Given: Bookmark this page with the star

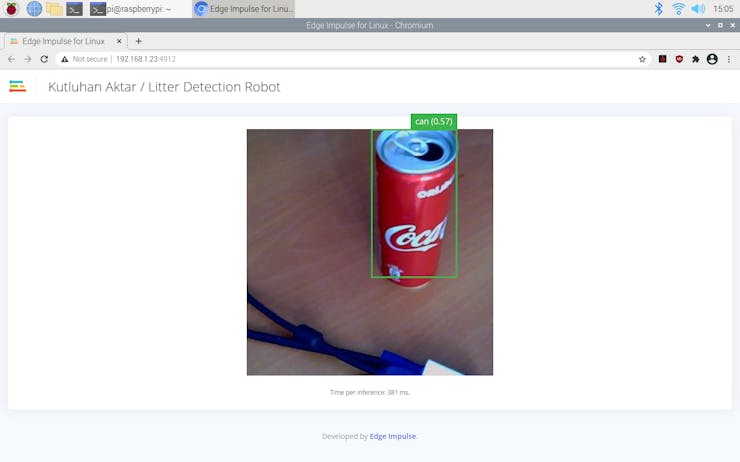Looking at the screenshot, I should coord(642,59).
